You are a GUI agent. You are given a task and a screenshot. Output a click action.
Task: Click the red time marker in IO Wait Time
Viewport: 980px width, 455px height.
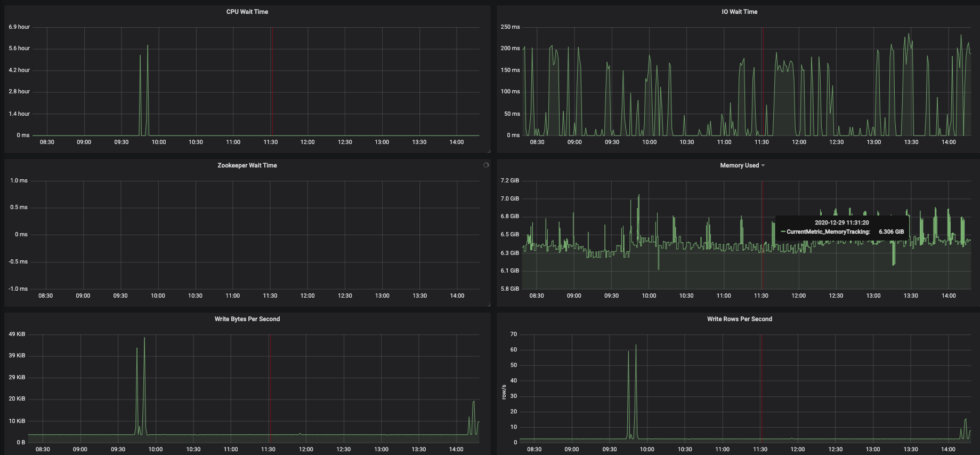763,81
